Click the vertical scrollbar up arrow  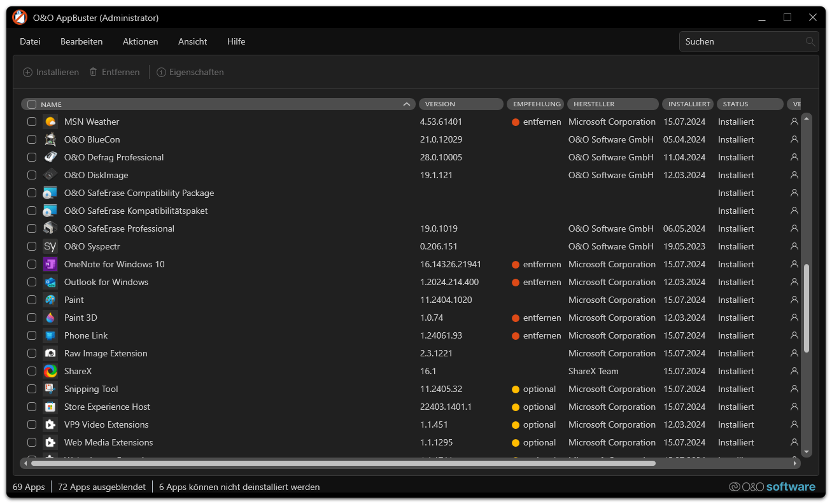[807, 118]
